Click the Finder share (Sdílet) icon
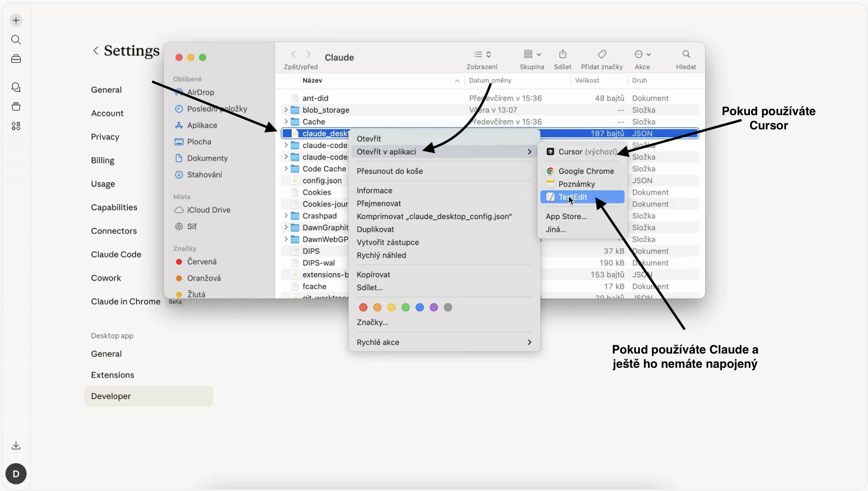 (x=563, y=55)
